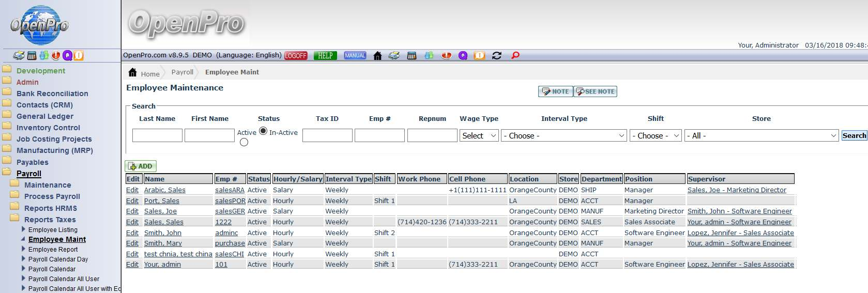Click the OpenPro globe logo in sidebar
868x293 pixels.
[39, 25]
